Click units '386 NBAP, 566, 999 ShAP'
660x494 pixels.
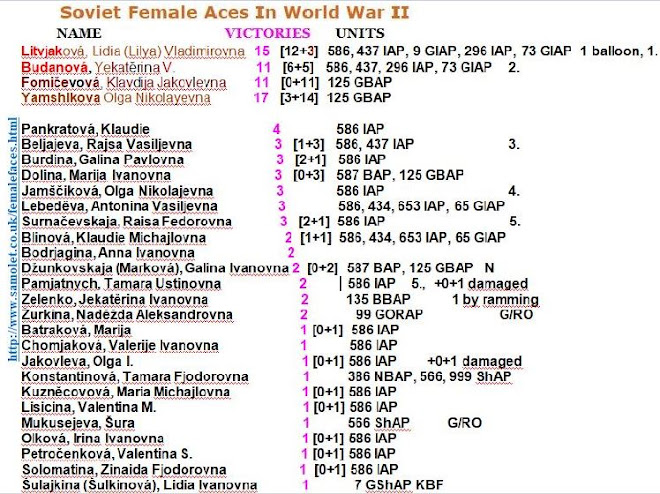pos(430,377)
